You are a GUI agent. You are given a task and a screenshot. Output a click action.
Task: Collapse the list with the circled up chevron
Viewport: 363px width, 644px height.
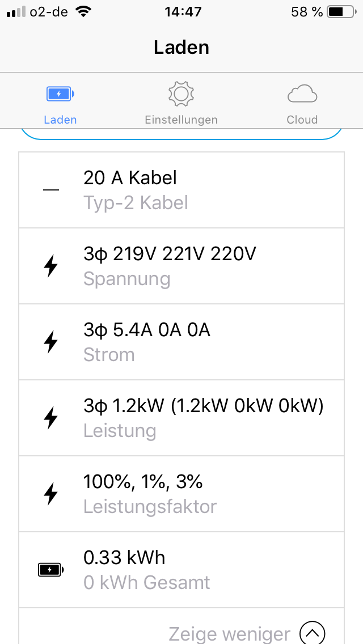312,633
